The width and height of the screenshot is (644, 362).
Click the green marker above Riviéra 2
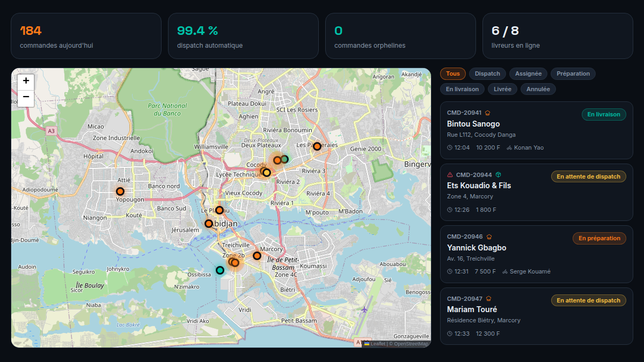point(284,159)
